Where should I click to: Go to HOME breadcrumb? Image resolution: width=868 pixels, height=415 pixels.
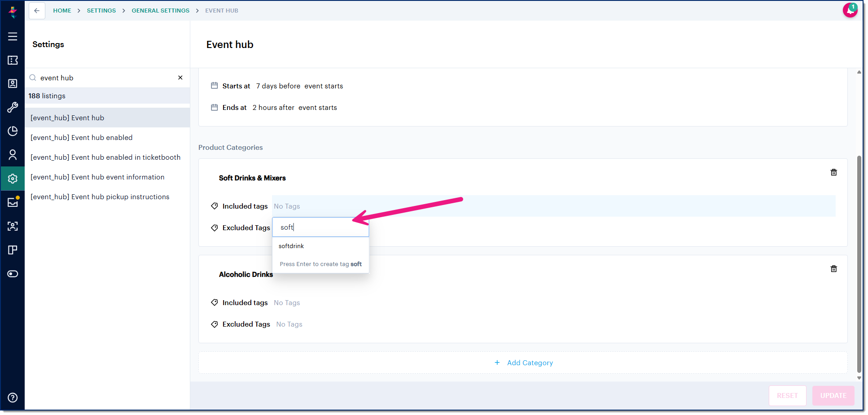62,10
